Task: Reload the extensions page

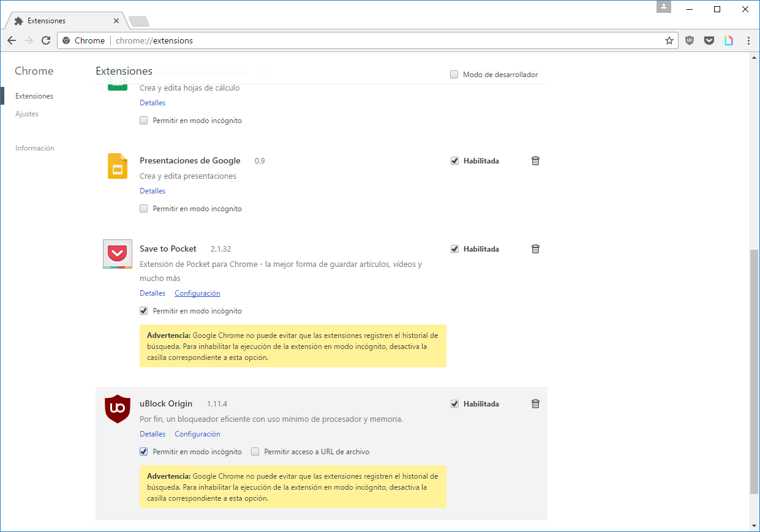Action: [x=46, y=40]
